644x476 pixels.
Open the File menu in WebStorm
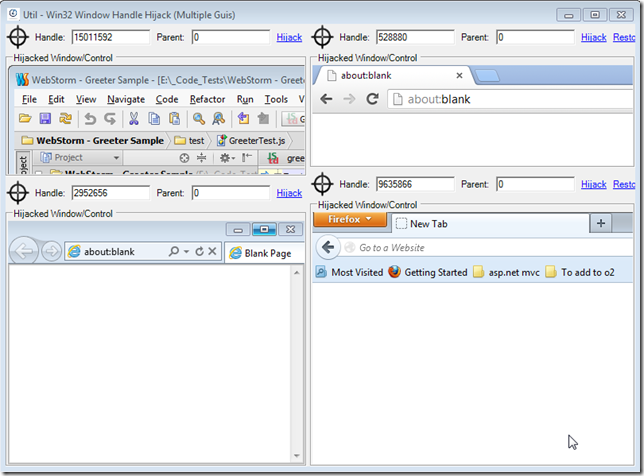click(x=29, y=99)
